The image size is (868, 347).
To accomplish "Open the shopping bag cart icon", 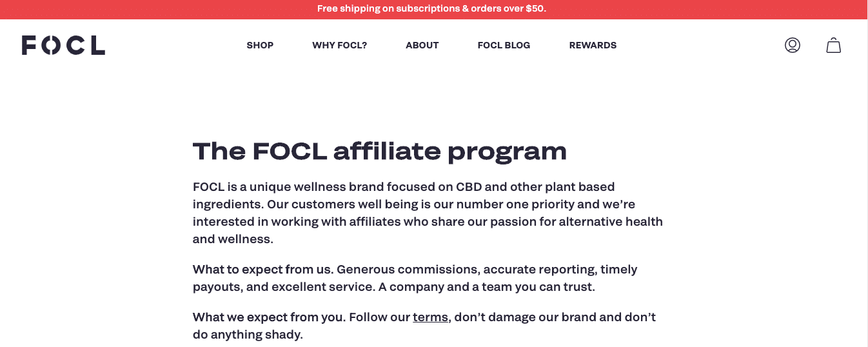I will tap(834, 45).
